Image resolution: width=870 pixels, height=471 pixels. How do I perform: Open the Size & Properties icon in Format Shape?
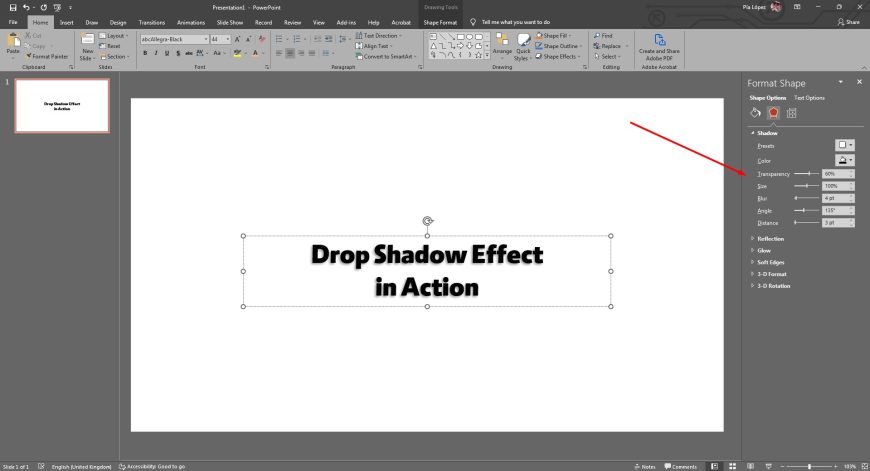coord(791,113)
